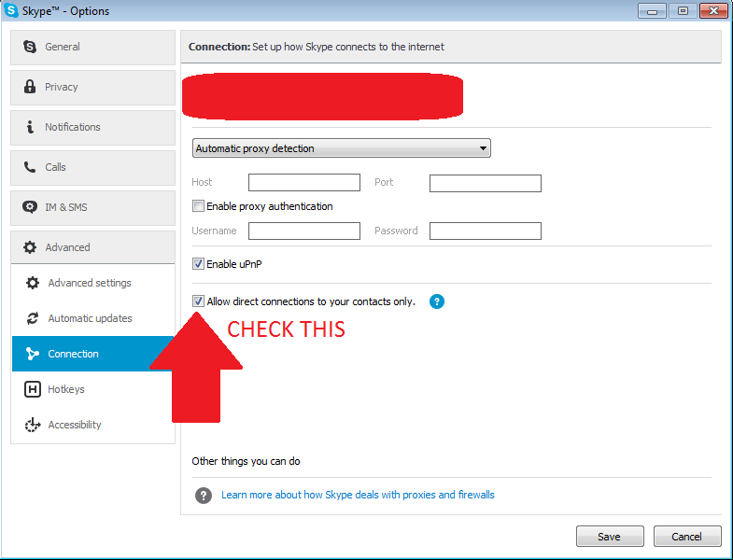Click the phone handset icon for Calls
The image size is (733, 560).
pyautogui.click(x=30, y=167)
